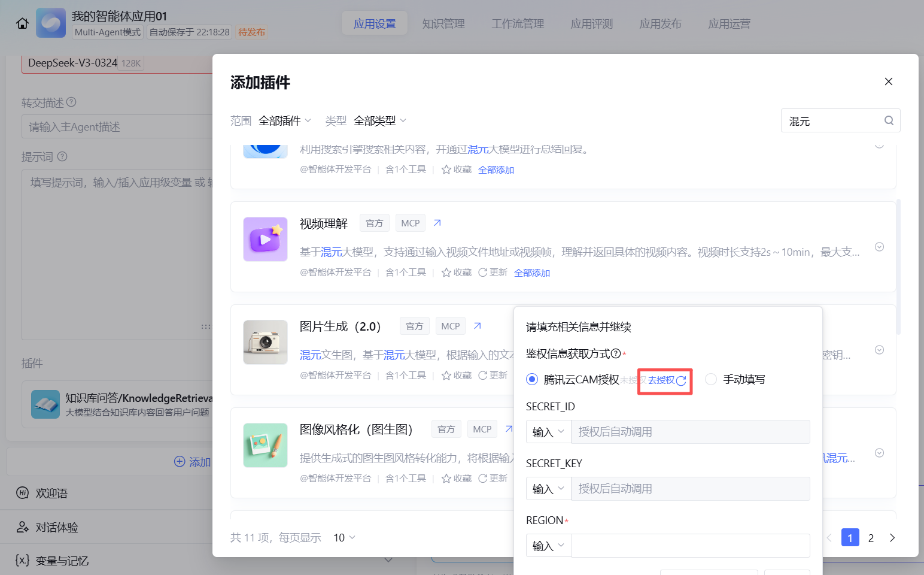Open the 转交描述 help tooltip icon
The width and height of the screenshot is (924, 575).
coord(71,102)
